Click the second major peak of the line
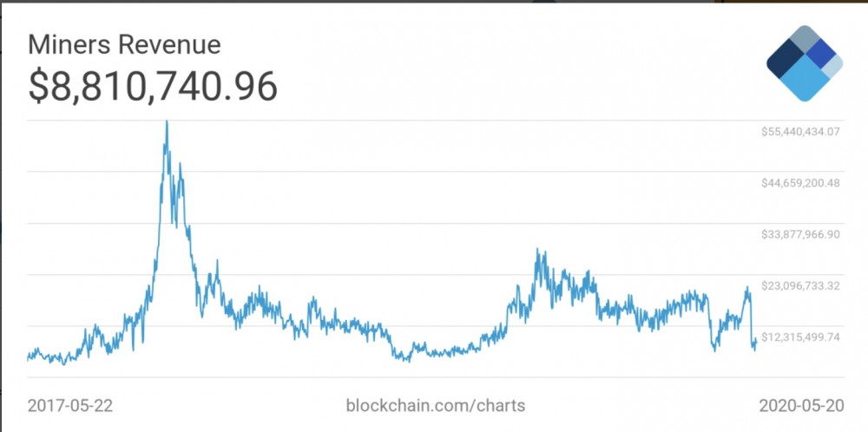The image size is (868, 432). point(539,251)
